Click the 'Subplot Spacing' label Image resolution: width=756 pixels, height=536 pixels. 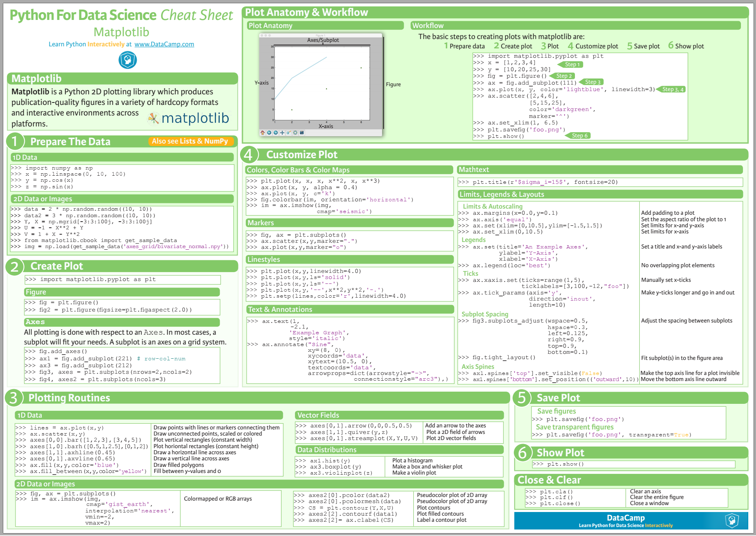pos(485,314)
